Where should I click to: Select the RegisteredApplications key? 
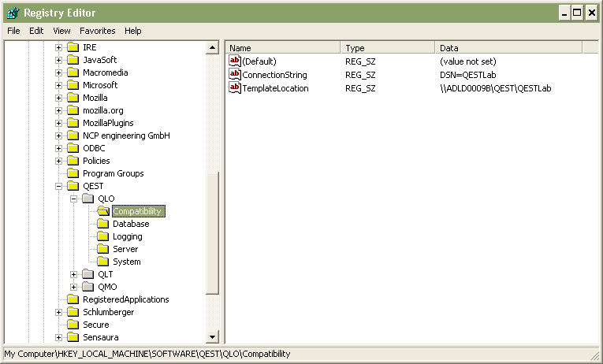coord(125,299)
